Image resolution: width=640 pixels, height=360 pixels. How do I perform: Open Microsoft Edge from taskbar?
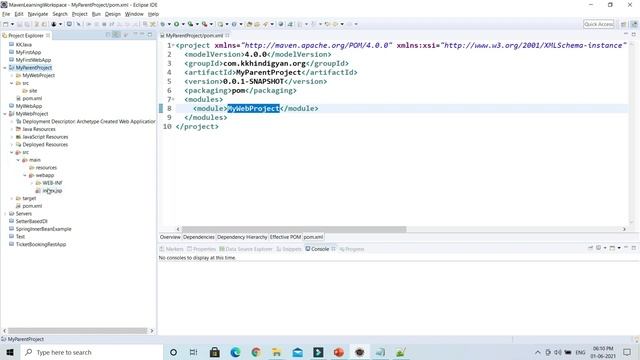(236, 352)
